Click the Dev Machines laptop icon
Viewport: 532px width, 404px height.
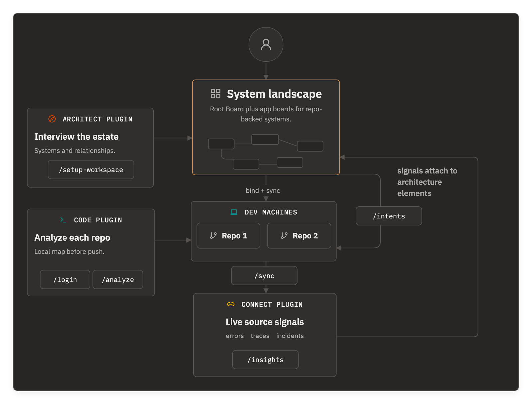[234, 212]
